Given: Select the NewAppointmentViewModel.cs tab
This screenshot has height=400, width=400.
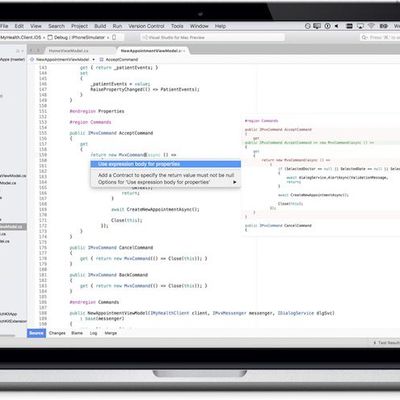Looking at the screenshot, I should point(151,51).
